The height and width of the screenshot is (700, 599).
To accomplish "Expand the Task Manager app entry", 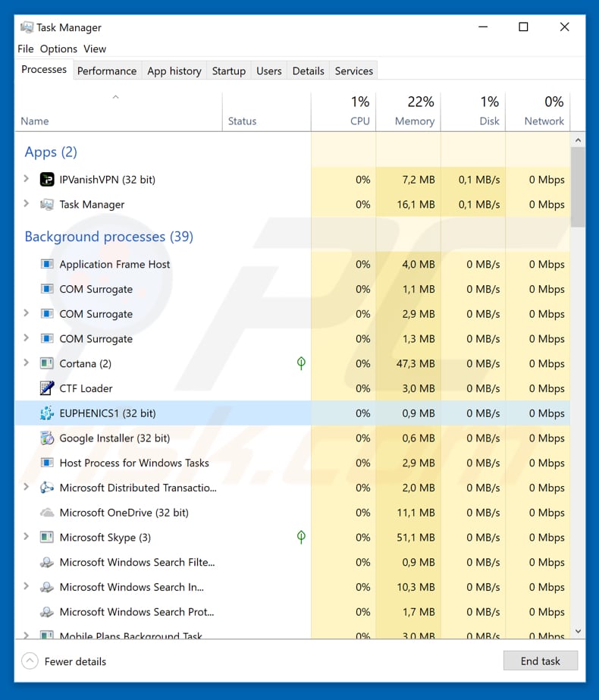I will (x=27, y=204).
